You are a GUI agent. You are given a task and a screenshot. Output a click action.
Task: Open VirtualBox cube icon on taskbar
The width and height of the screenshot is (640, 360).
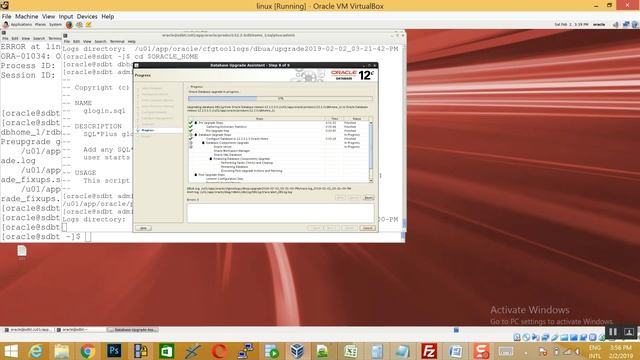point(297,351)
